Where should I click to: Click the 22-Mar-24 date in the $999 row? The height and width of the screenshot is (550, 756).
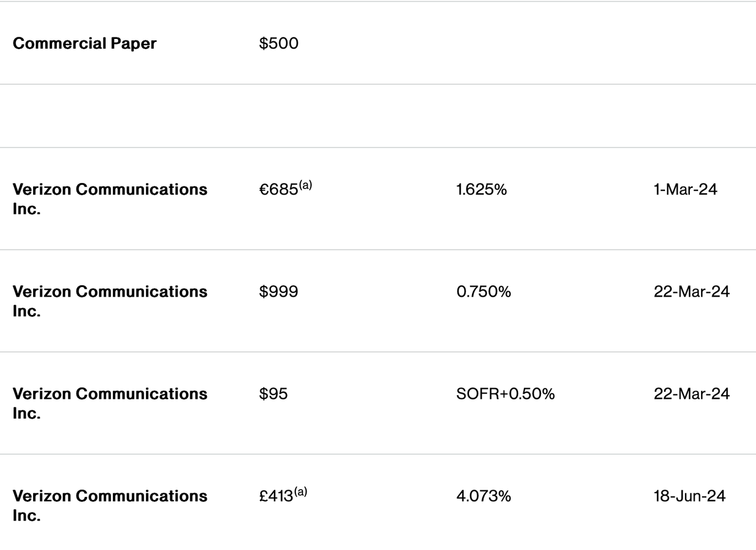(x=692, y=292)
